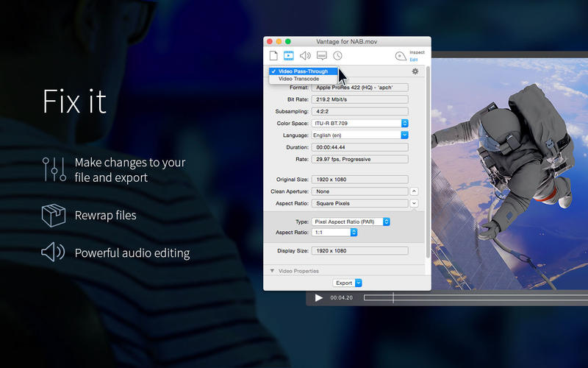The image size is (588, 368).
Task: Open the 1:1 Aspect Ratio dropdown
Action: [x=334, y=233]
